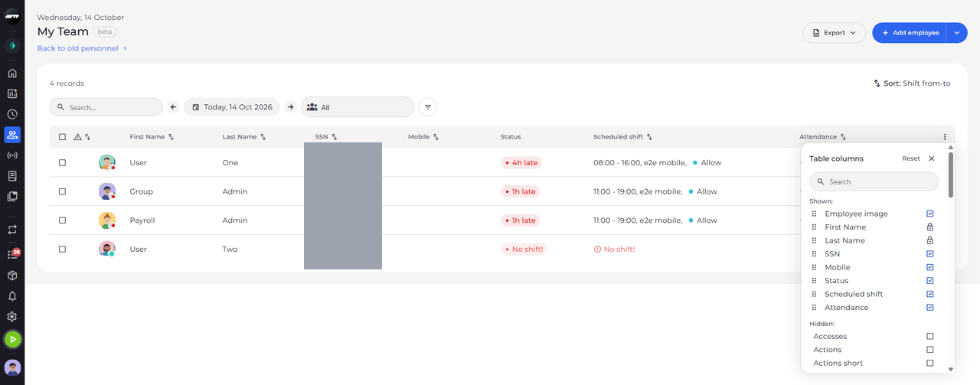The image size is (980, 385).
Task: Uncheck the SSN column checkbox
Action: coord(930,254)
